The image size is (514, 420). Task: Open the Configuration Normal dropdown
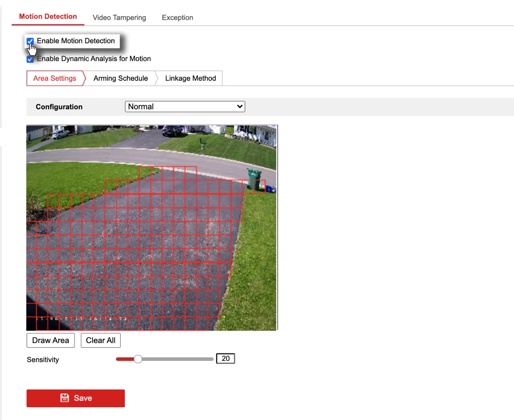coord(185,107)
